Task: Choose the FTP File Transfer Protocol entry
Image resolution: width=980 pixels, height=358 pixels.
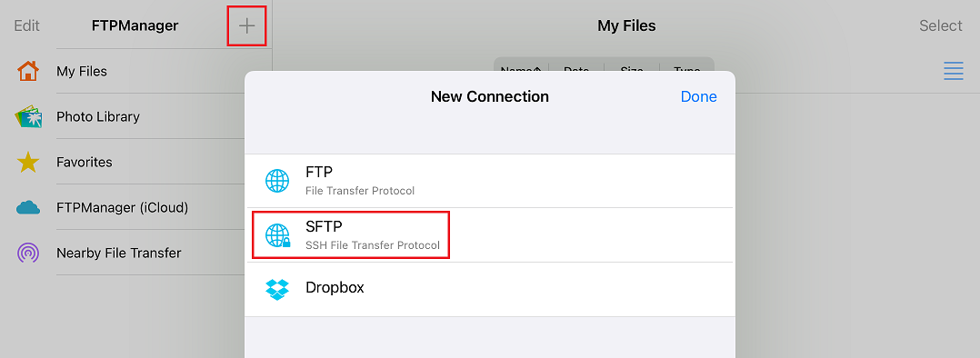Action: tap(490, 181)
